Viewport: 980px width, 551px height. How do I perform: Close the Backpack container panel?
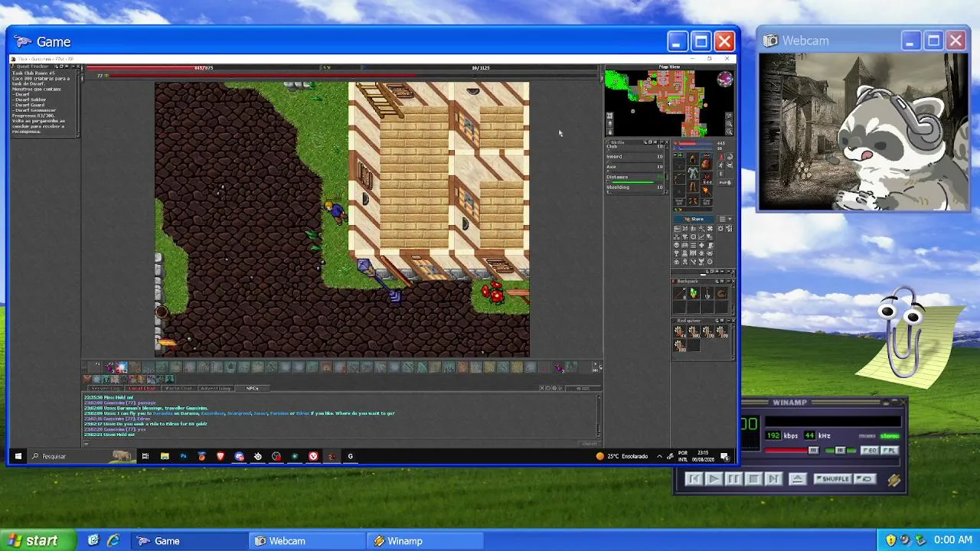[732, 282]
